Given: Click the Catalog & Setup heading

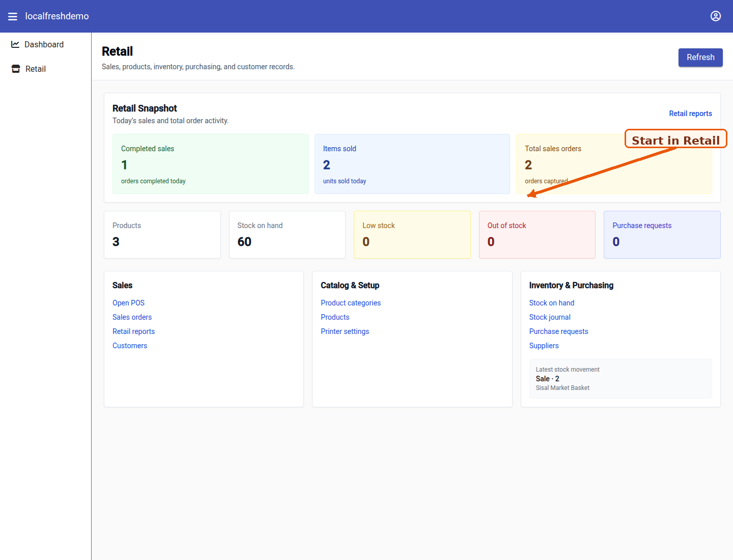Looking at the screenshot, I should coord(350,286).
